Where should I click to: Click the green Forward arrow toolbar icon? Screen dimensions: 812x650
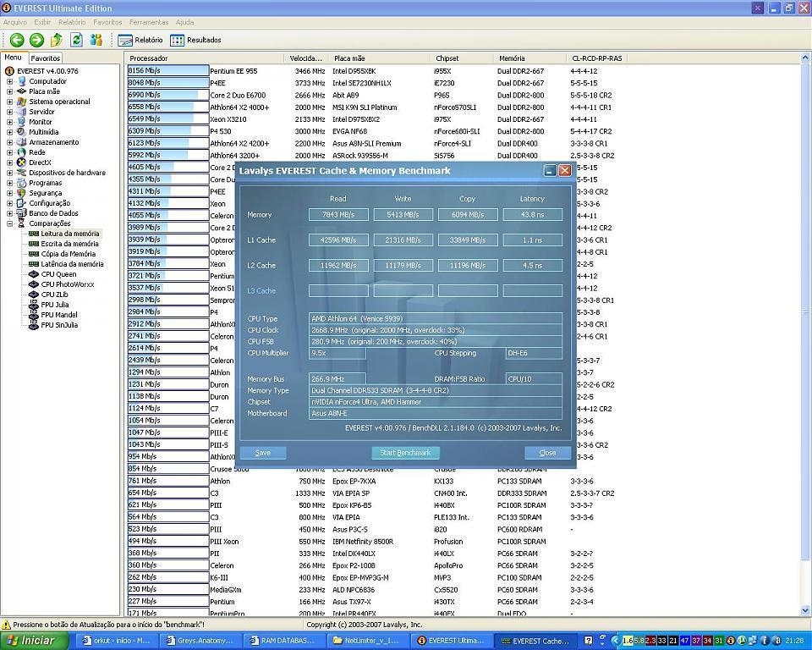point(36,40)
